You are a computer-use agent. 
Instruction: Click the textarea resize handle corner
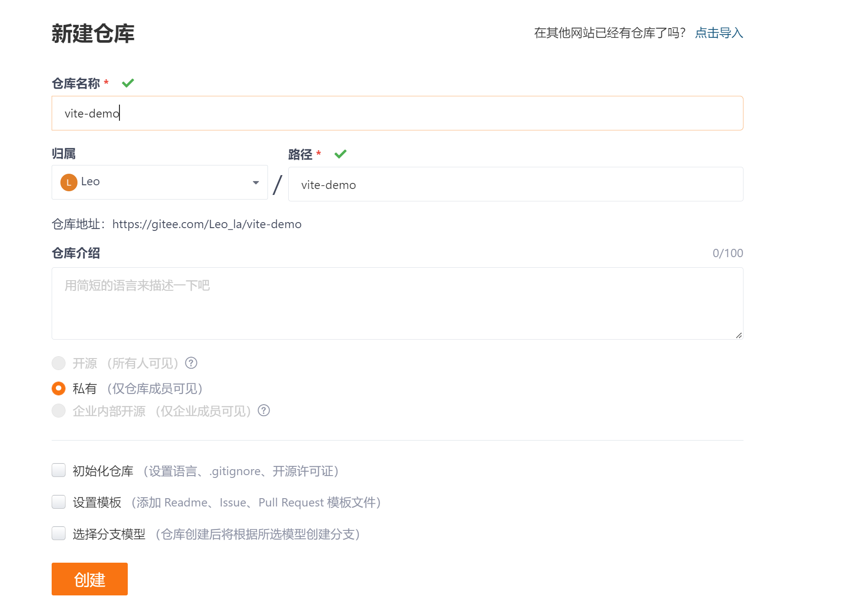739,335
